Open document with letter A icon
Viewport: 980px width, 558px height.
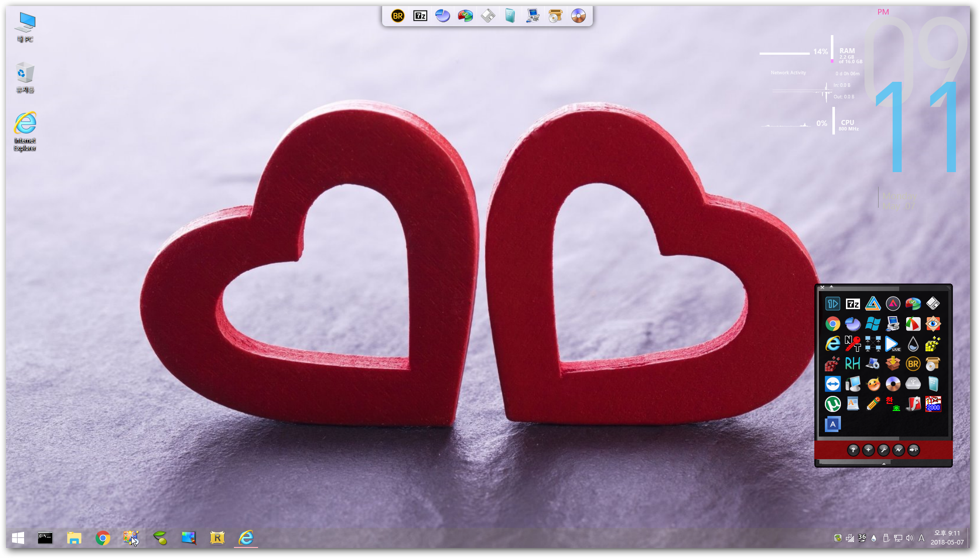tap(852, 404)
